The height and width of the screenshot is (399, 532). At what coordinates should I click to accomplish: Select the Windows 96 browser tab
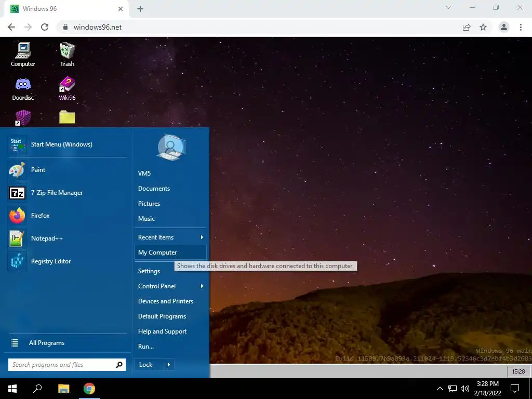coord(66,9)
